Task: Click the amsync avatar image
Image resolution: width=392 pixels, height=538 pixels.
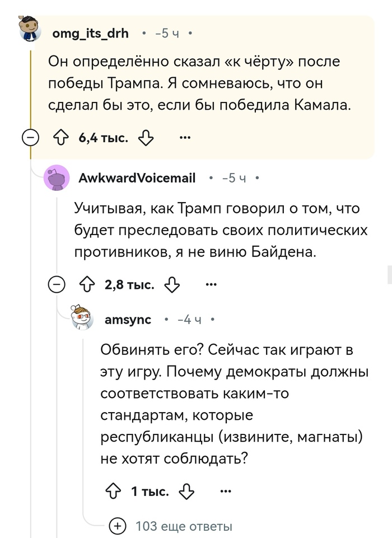Action: tap(83, 319)
